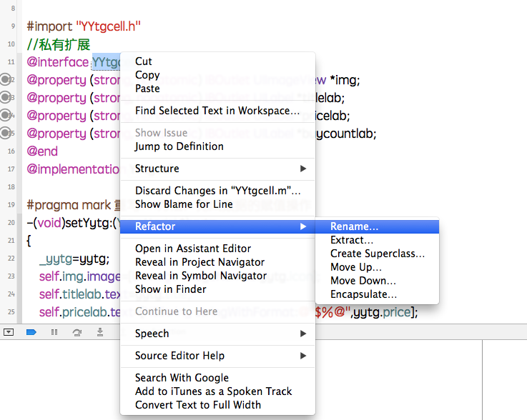Choose Paste from the context menu

coord(217,89)
